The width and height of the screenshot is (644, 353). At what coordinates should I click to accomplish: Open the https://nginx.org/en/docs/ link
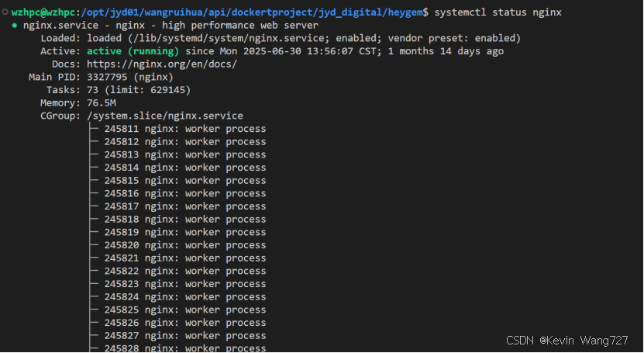click(162, 64)
